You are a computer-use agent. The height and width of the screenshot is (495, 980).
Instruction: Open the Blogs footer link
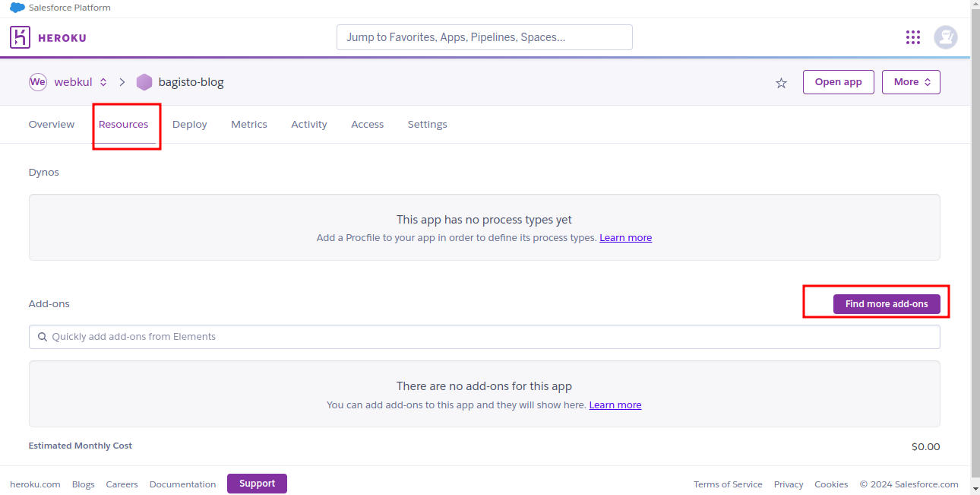[x=84, y=484]
